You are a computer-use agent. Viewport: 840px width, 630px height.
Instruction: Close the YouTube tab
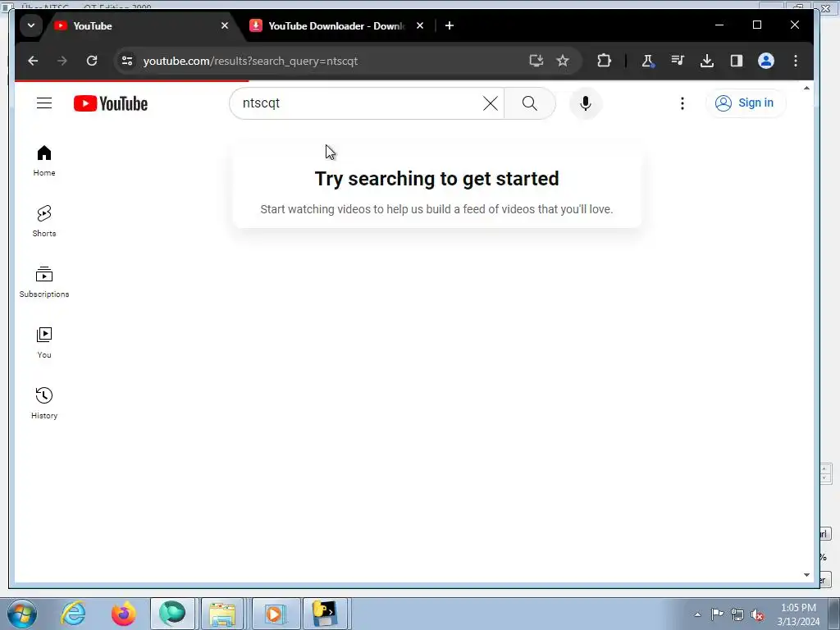pyautogui.click(x=225, y=25)
